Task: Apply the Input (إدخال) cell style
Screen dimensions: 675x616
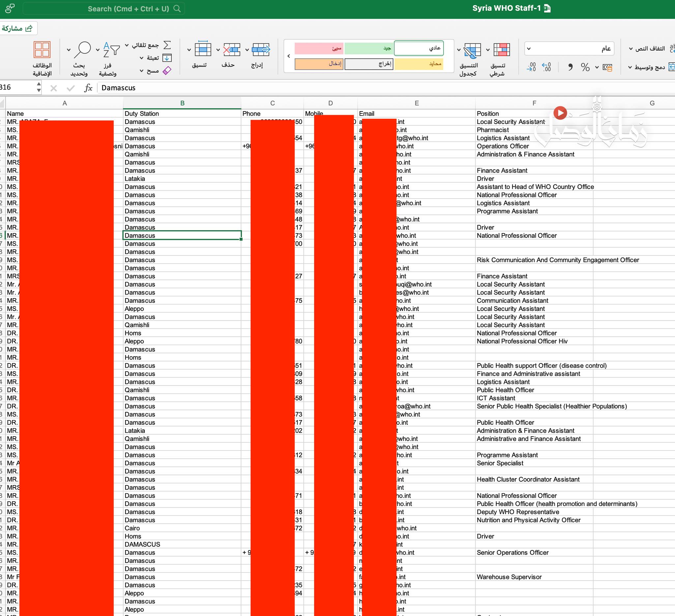Action: pos(319,64)
